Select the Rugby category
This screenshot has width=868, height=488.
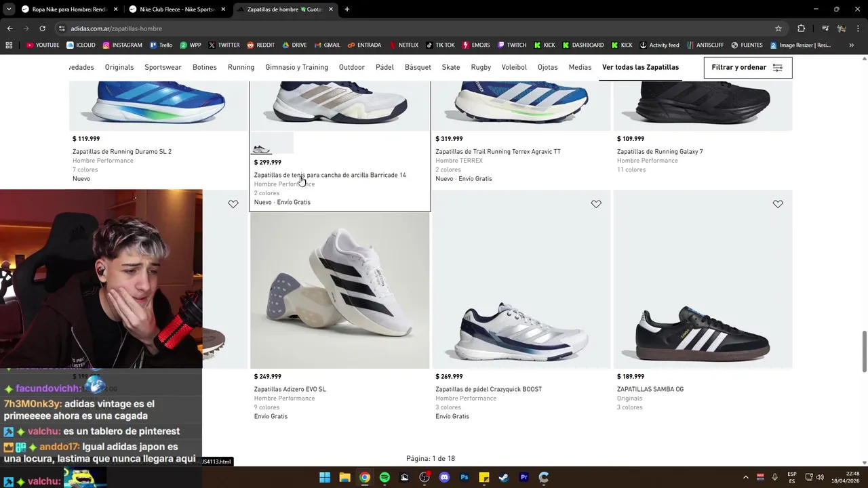(x=481, y=67)
